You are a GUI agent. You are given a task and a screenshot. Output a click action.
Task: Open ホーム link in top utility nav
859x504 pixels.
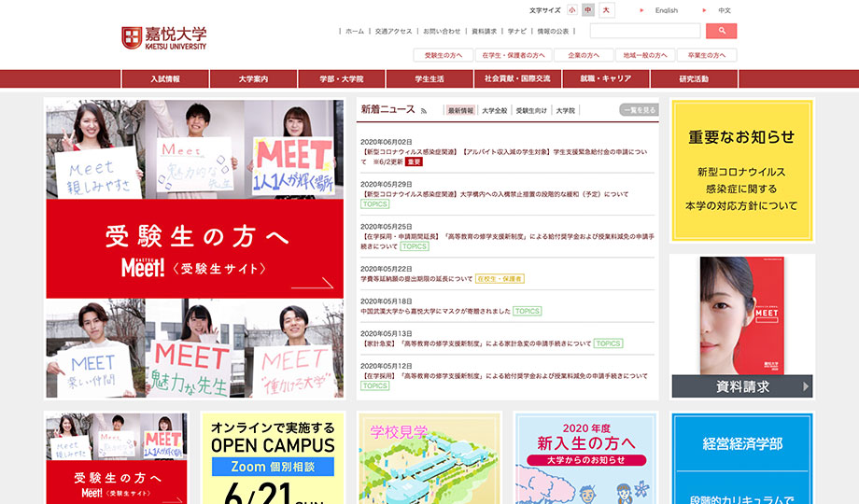coord(355,31)
